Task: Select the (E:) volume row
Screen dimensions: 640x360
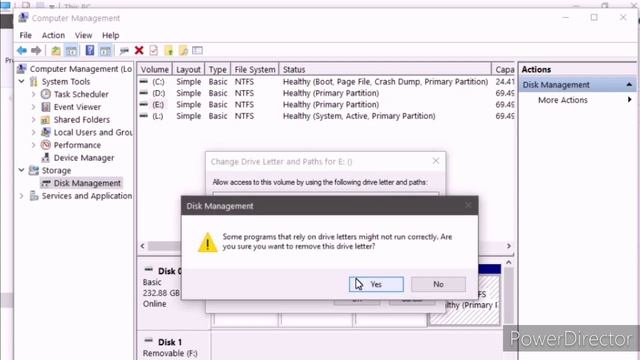Action: pos(326,104)
